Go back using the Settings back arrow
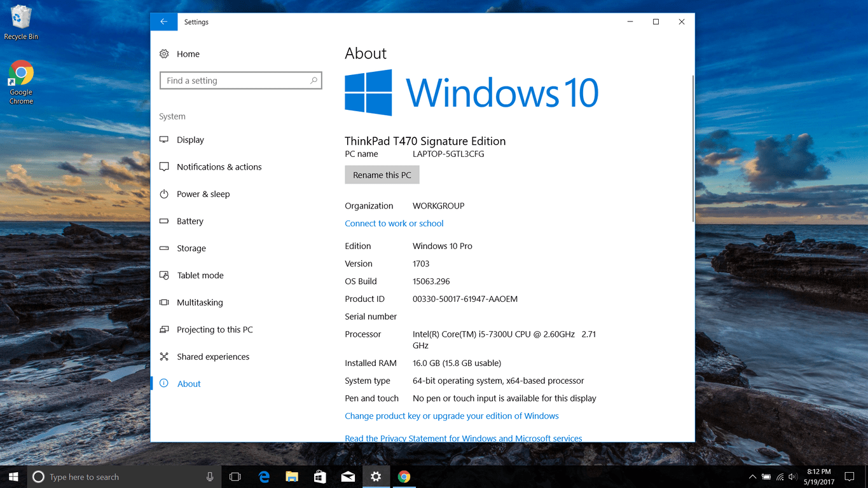The width and height of the screenshot is (868, 488). click(163, 22)
